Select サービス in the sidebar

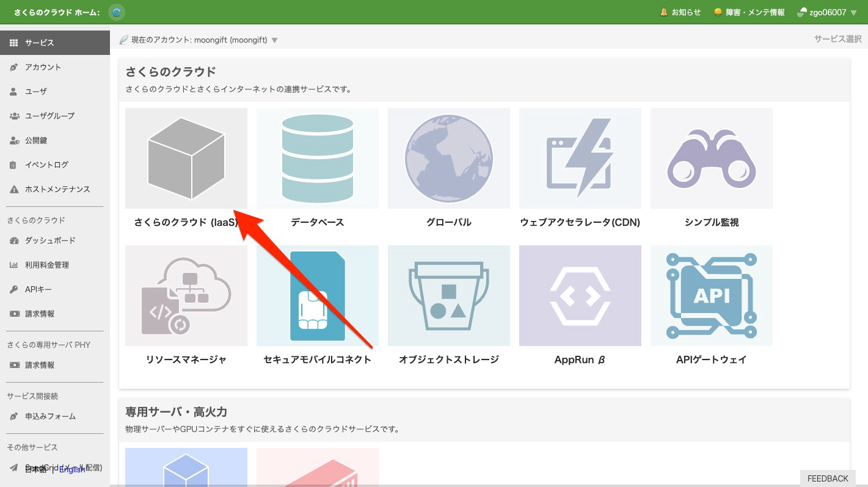pyautogui.click(x=55, y=43)
